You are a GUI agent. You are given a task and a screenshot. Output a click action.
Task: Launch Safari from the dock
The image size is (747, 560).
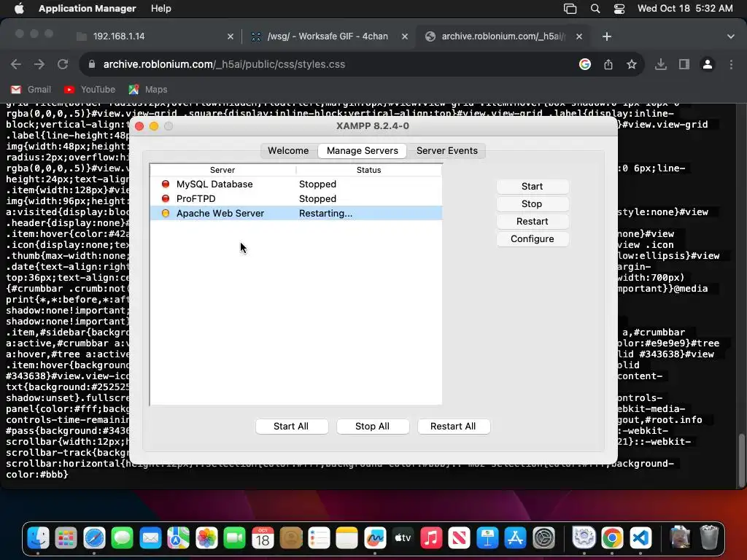tap(94, 538)
